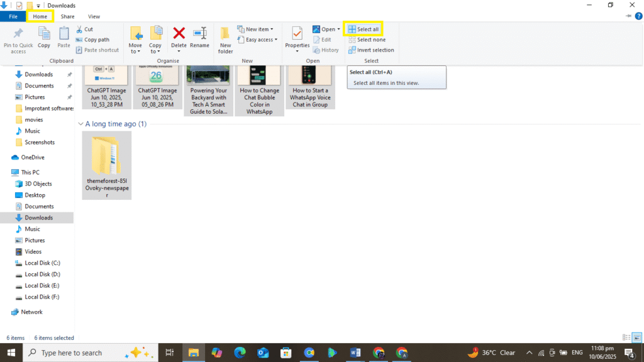Click Edit in Open group
The image size is (644, 362).
(x=322, y=40)
